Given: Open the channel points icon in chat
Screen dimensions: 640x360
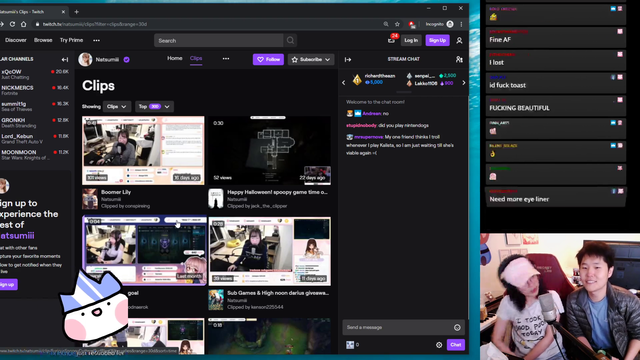Looking at the screenshot, I should 350,345.
